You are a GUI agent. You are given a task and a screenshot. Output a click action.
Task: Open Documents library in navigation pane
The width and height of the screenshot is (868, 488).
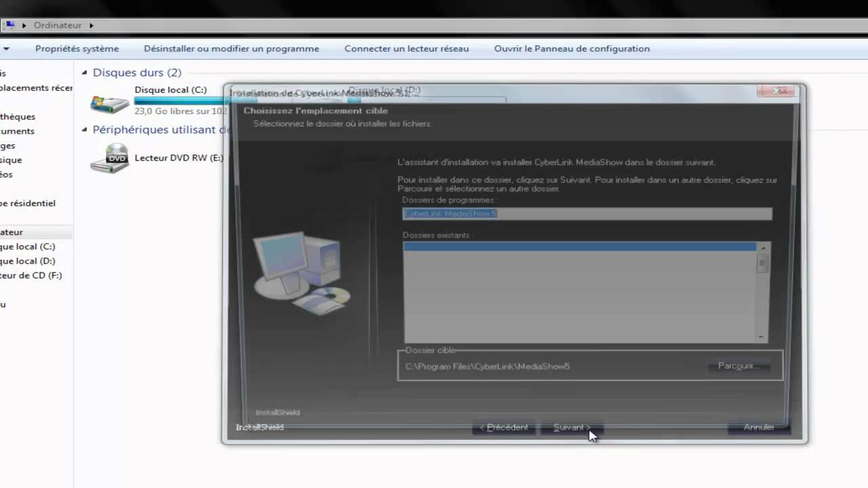tap(17, 131)
